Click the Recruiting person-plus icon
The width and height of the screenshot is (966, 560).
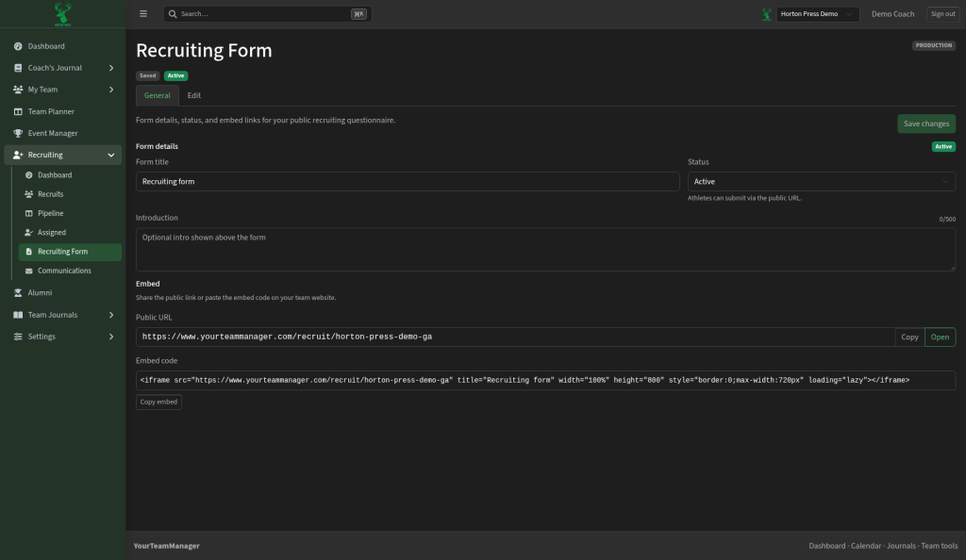[18, 155]
